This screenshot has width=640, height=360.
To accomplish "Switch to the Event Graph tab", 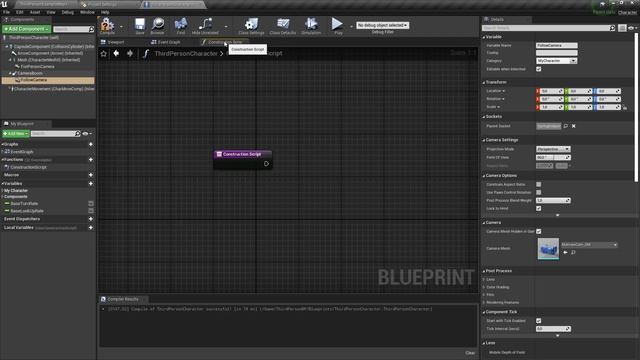I will [x=166, y=42].
